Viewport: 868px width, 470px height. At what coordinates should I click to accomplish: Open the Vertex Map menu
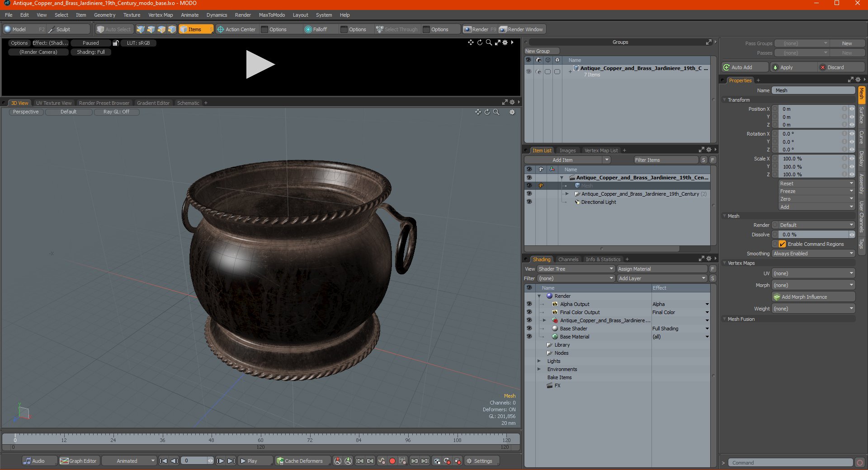pos(160,15)
